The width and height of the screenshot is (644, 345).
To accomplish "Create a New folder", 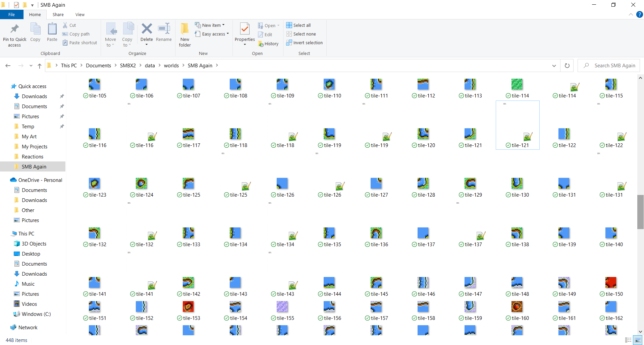I will point(185,35).
